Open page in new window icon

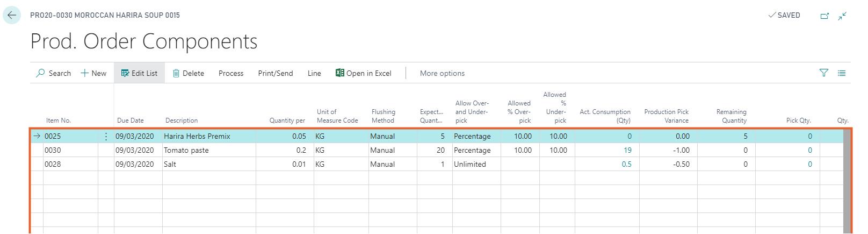[824, 16]
